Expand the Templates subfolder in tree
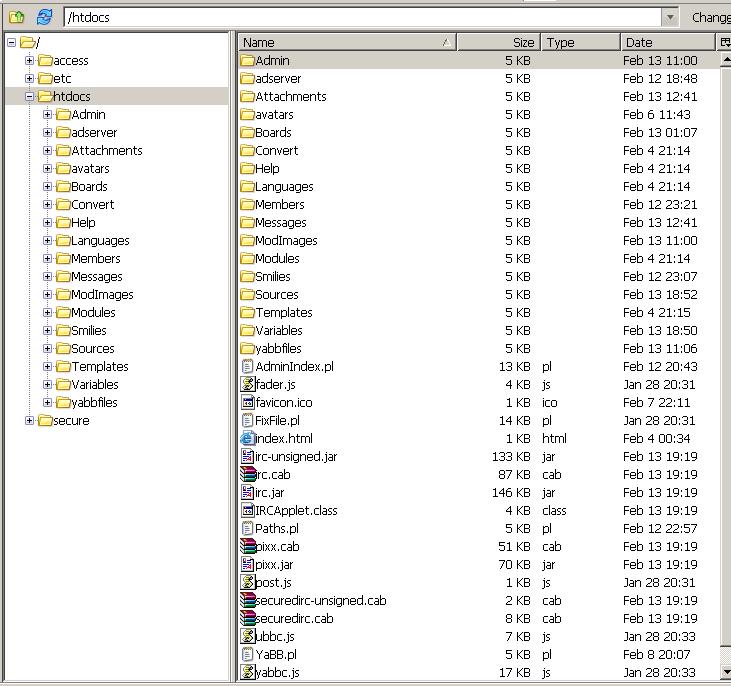This screenshot has width=731, height=686. (47, 367)
